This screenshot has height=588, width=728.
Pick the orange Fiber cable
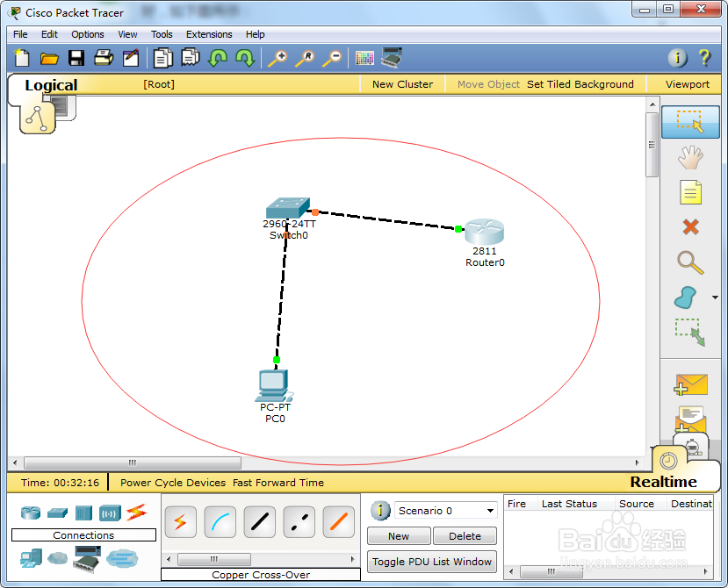338,522
